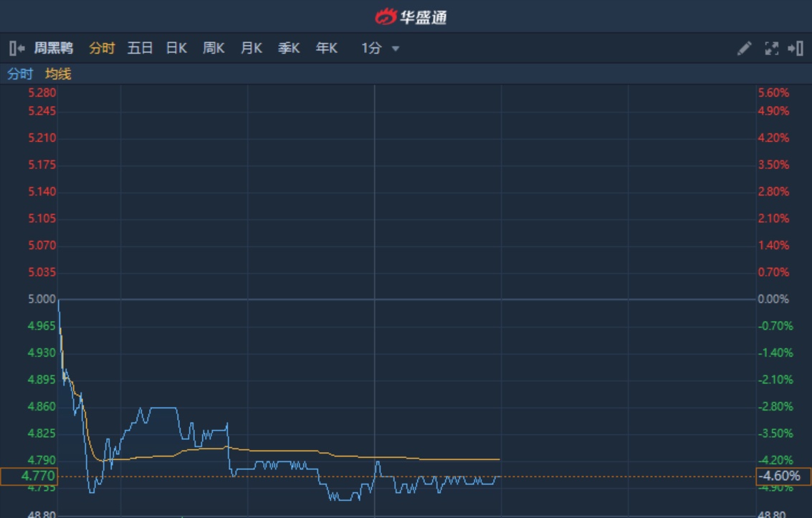Click the 1.40% percentage axis label
The height and width of the screenshot is (518, 812).
774,245
